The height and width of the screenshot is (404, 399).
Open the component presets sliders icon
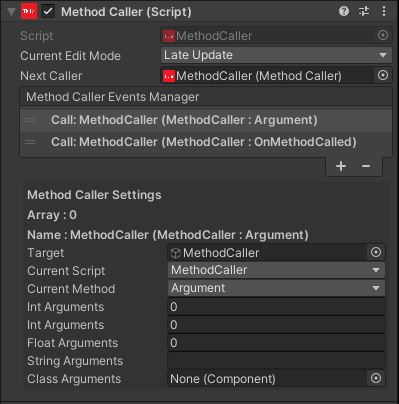pos(364,11)
